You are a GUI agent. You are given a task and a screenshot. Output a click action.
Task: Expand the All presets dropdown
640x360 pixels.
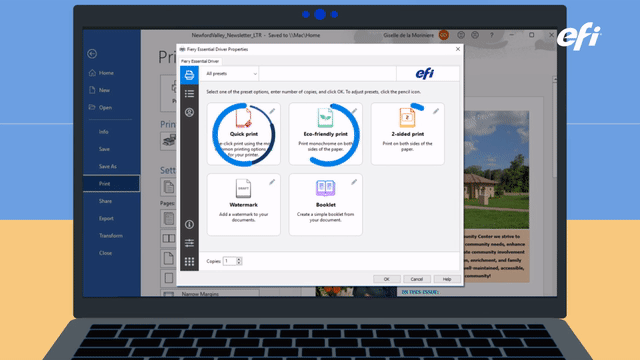(x=231, y=74)
